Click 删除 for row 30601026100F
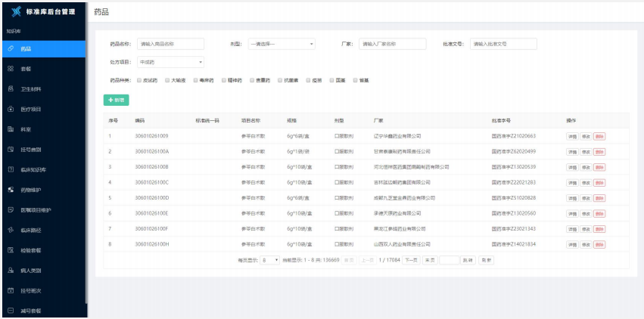644x319 pixels. point(599,229)
